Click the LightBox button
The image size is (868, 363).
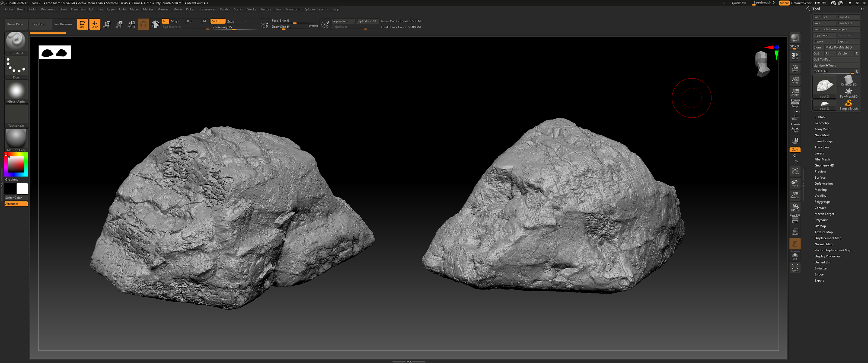39,24
